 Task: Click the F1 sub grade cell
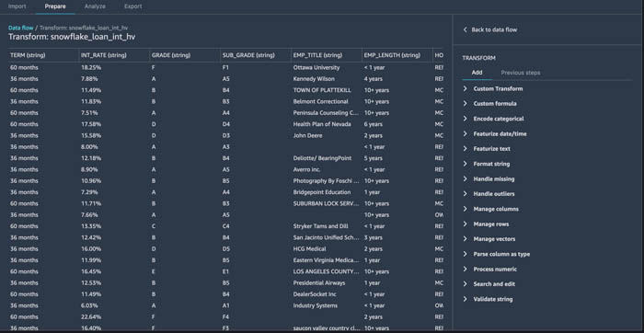point(225,67)
